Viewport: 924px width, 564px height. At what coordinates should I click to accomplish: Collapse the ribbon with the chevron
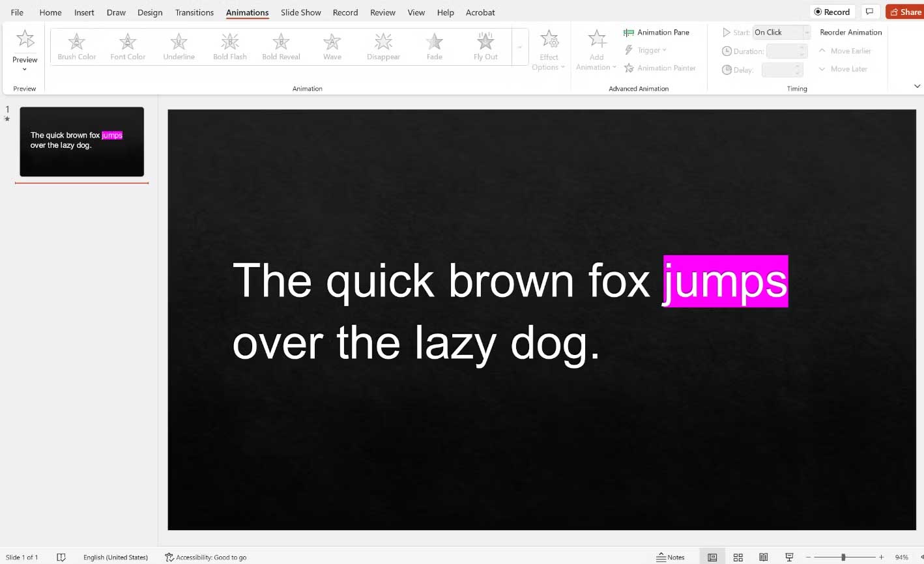click(917, 86)
